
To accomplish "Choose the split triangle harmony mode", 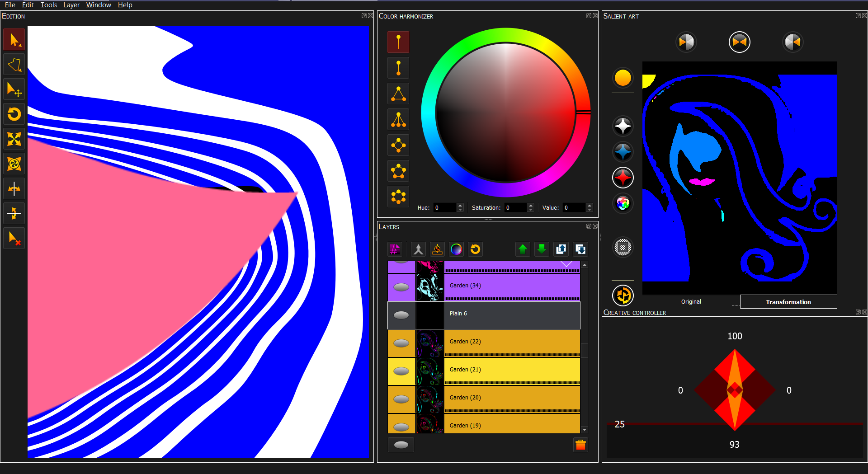I will (x=398, y=119).
